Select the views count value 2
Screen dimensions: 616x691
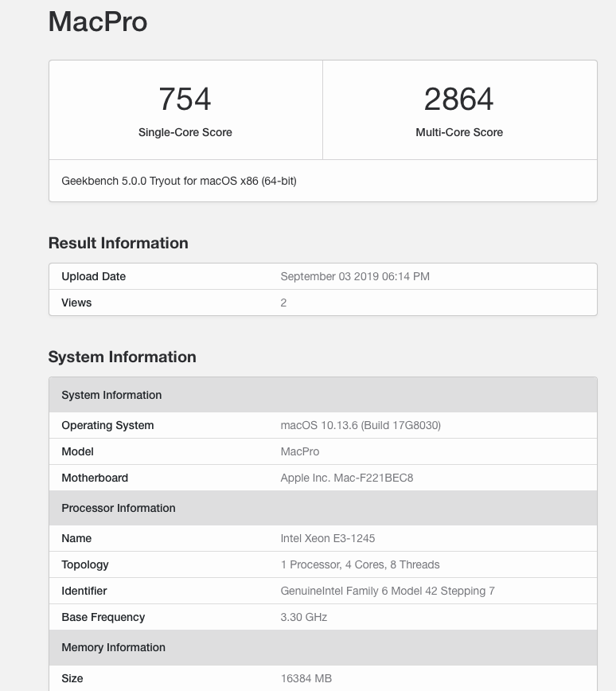click(283, 303)
